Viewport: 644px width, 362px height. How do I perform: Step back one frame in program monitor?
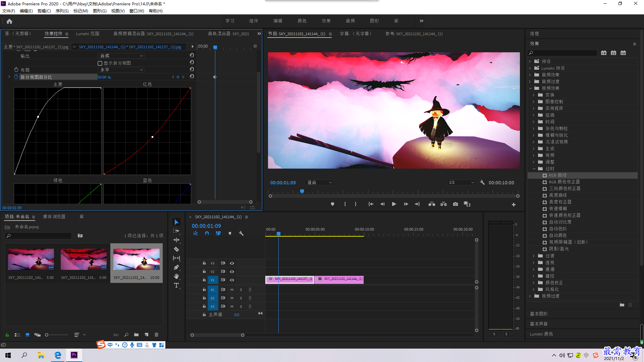click(x=382, y=204)
